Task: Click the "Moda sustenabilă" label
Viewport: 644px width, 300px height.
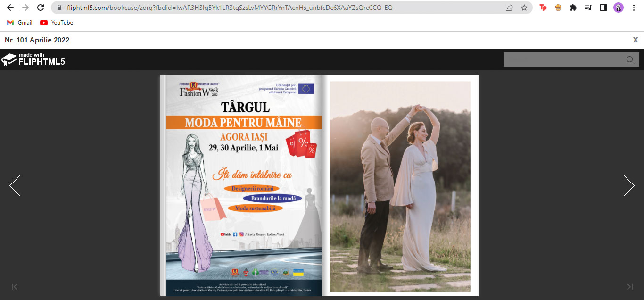Action: pyautogui.click(x=255, y=208)
